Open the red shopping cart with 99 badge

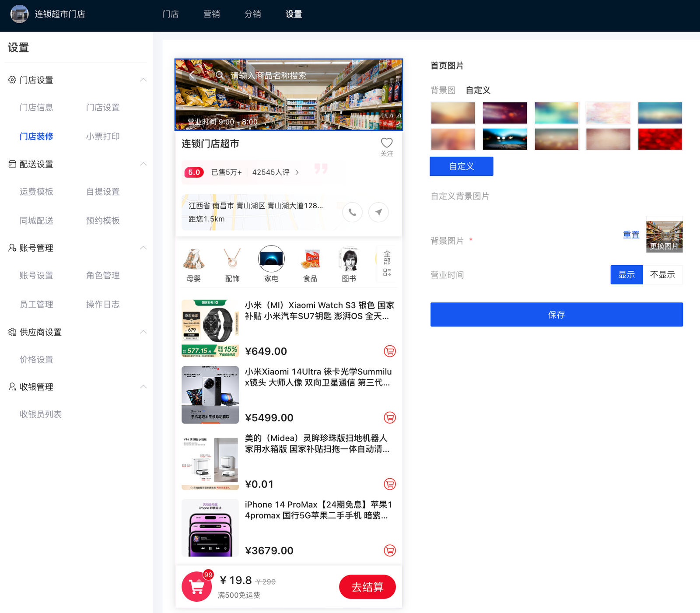click(x=197, y=587)
